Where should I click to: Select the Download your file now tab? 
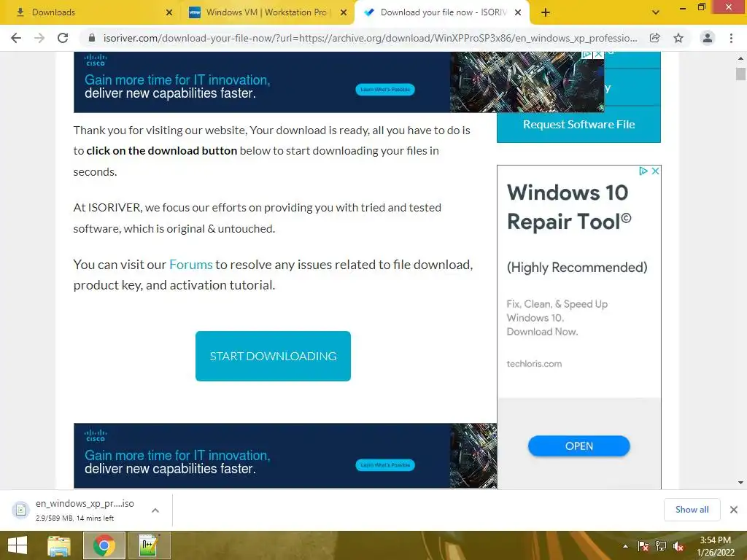click(441, 12)
